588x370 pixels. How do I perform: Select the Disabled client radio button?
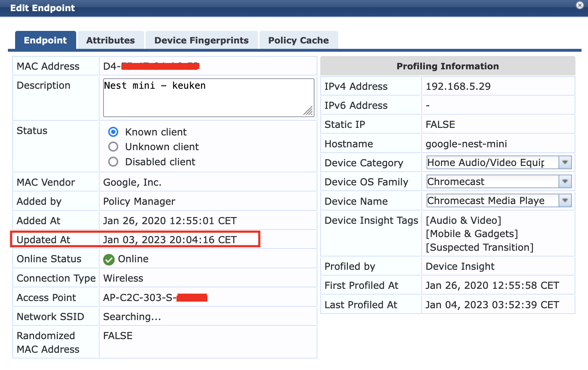click(113, 162)
